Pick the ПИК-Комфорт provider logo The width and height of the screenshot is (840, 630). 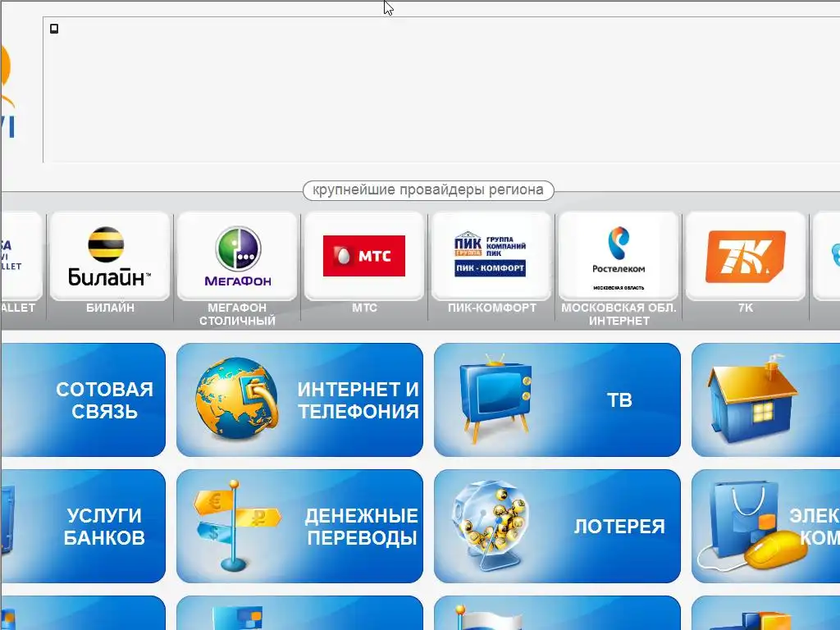point(491,256)
